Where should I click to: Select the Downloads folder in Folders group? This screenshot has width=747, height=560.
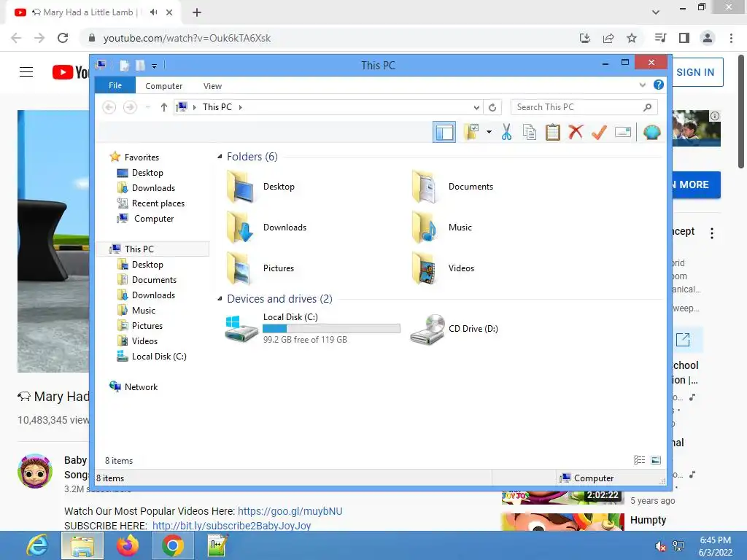pyautogui.click(x=267, y=227)
